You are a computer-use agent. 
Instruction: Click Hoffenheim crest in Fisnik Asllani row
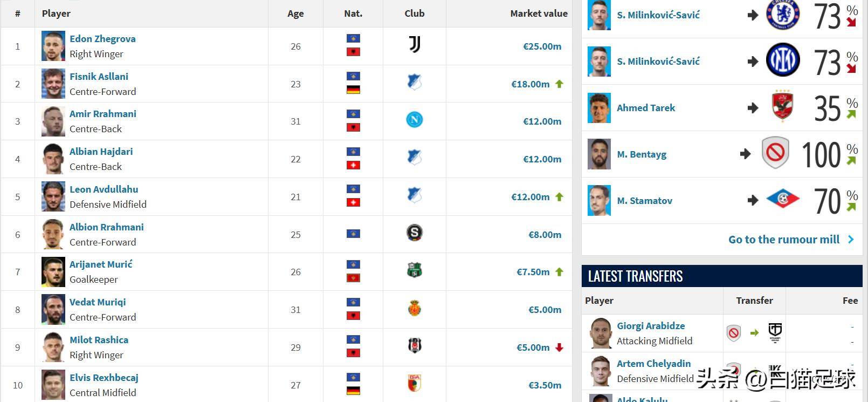click(414, 83)
